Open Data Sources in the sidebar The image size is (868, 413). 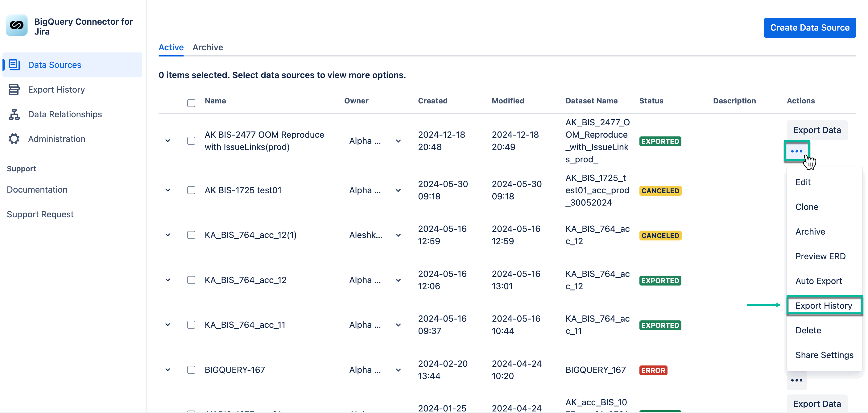coord(72,65)
